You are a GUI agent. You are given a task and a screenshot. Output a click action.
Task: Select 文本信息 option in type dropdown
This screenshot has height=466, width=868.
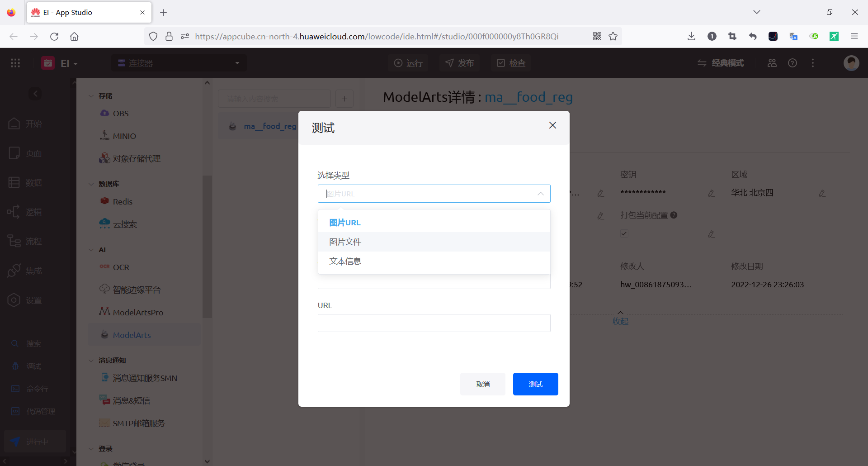click(x=434, y=262)
